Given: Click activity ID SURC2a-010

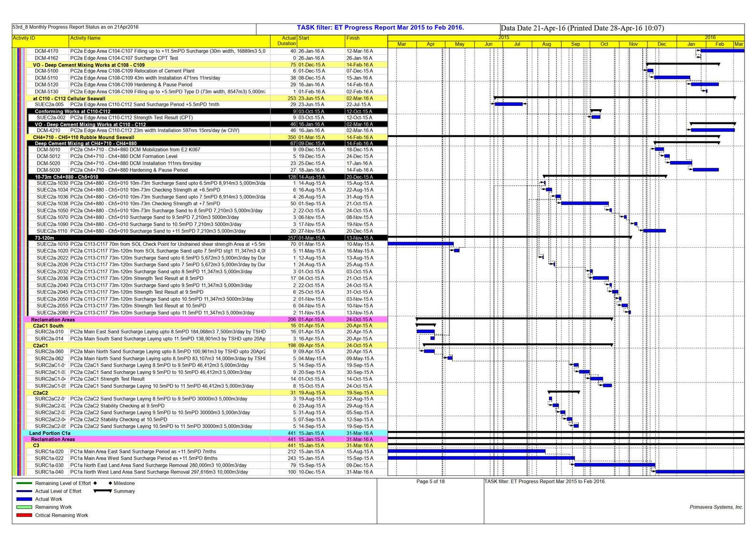Looking at the screenshot, I should coord(49,332).
